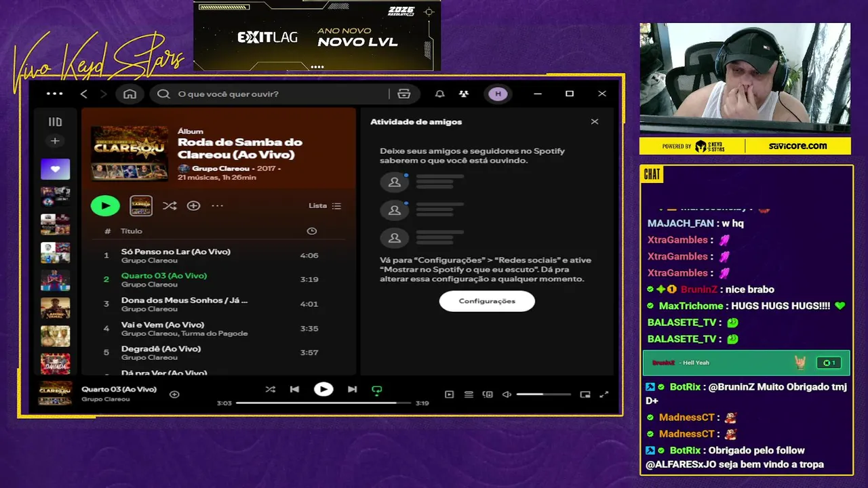Open Connect to a device icon
868x488 pixels.
pyautogui.click(x=488, y=394)
